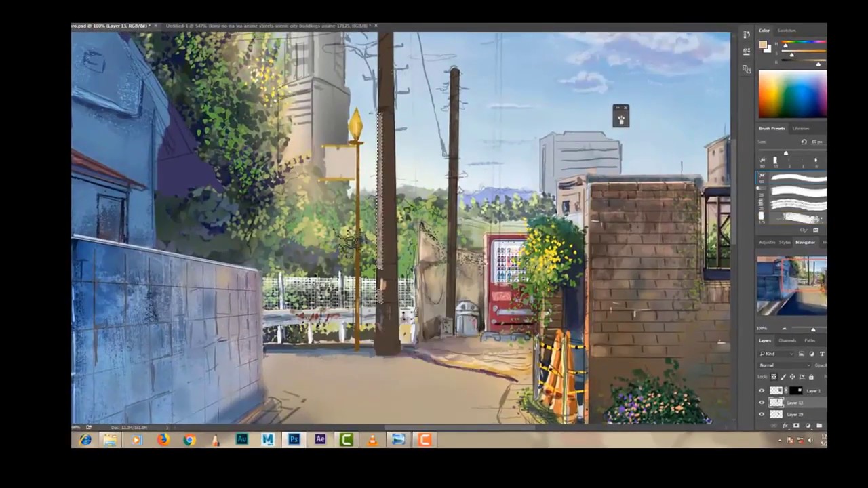Viewport: 868px width, 488px height.
Task: Switch to the Color tab
Action: tap(764, 30)
